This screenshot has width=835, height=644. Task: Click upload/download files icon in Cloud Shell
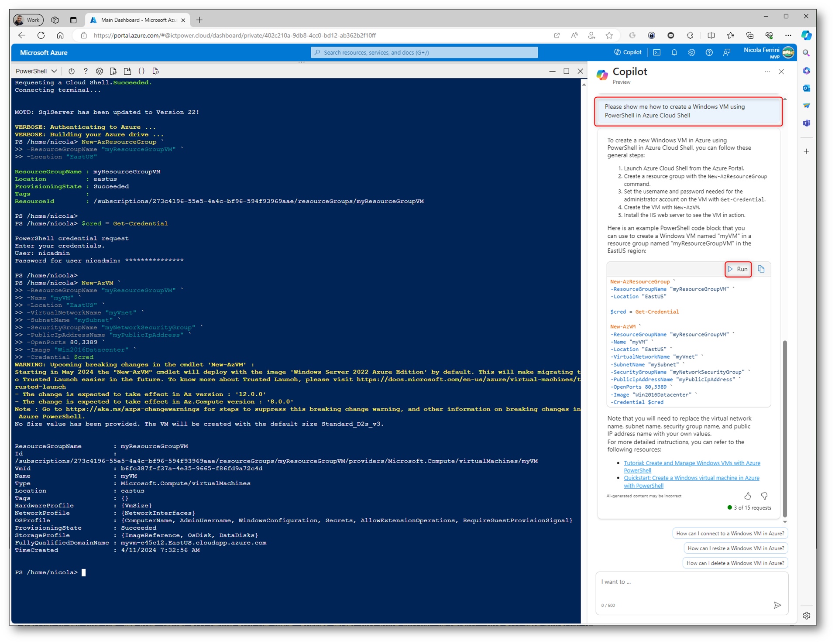click(113, 71)
